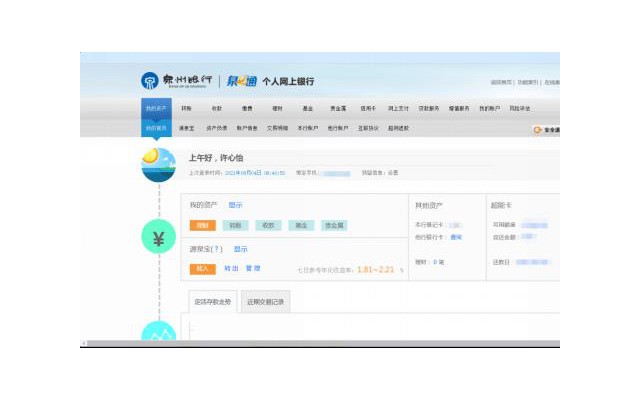640x400 pixels.
Task: Open 转账 in the top navigation bar
Action: (187, 109)
